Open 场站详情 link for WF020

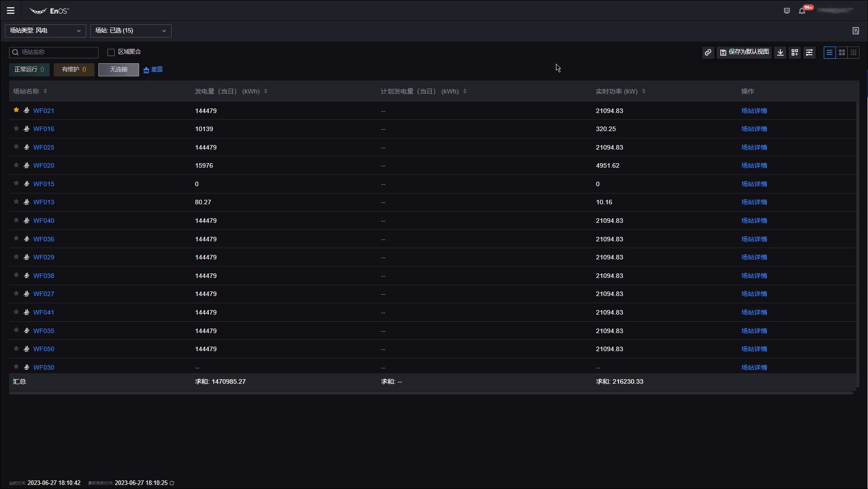click(x=754, y=165)
